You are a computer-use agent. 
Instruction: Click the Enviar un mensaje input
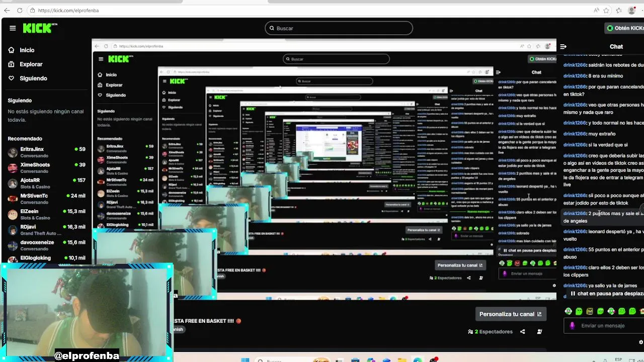tap(604, 326)
